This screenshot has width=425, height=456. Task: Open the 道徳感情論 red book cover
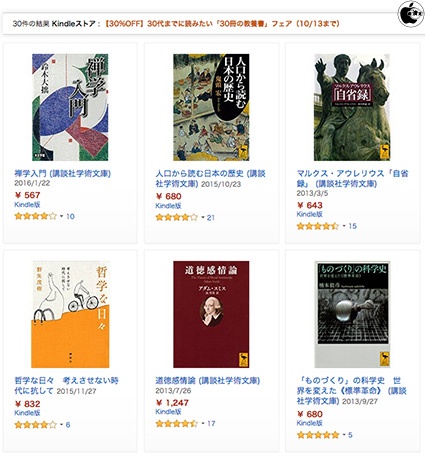(x=211, y=314)
